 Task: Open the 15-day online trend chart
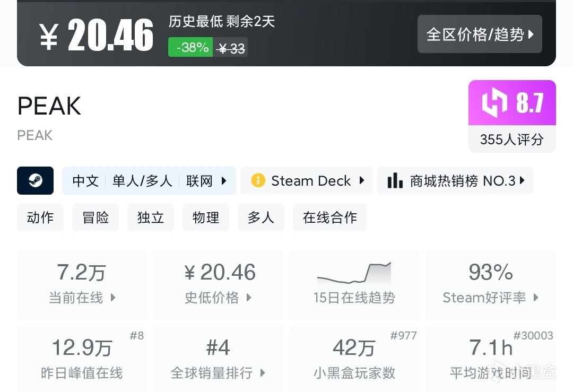(354, 284)
